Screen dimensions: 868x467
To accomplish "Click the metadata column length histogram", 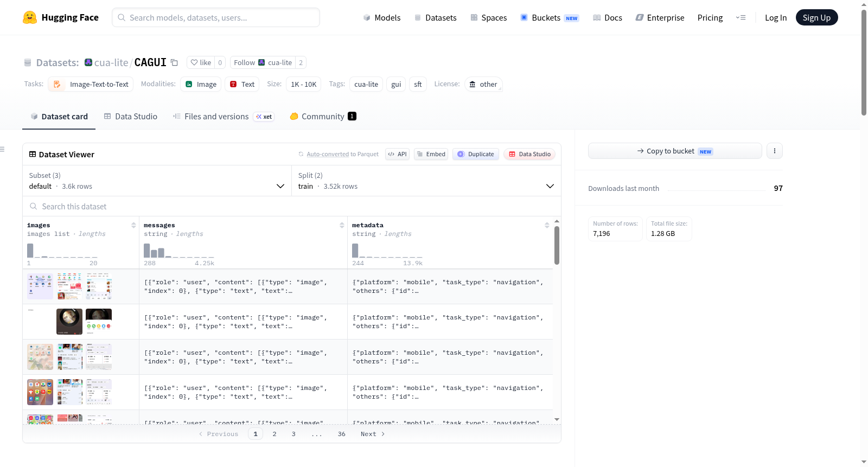I will coord(387,251).
